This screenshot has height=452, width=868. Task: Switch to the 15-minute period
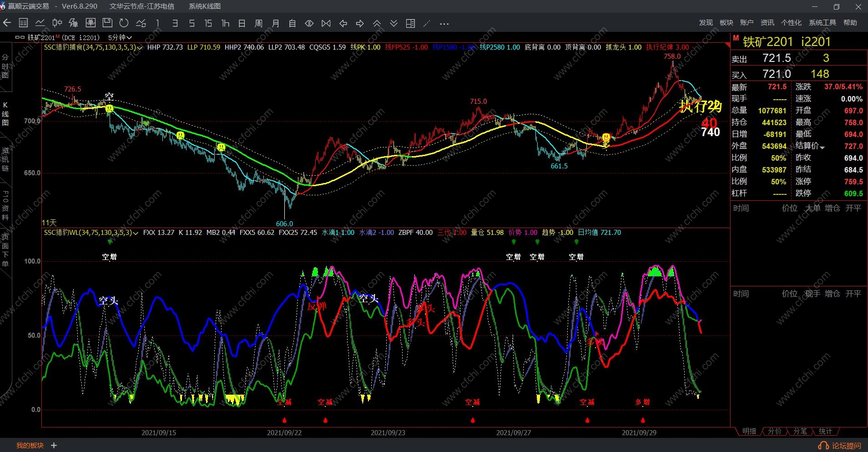point(208,23)
